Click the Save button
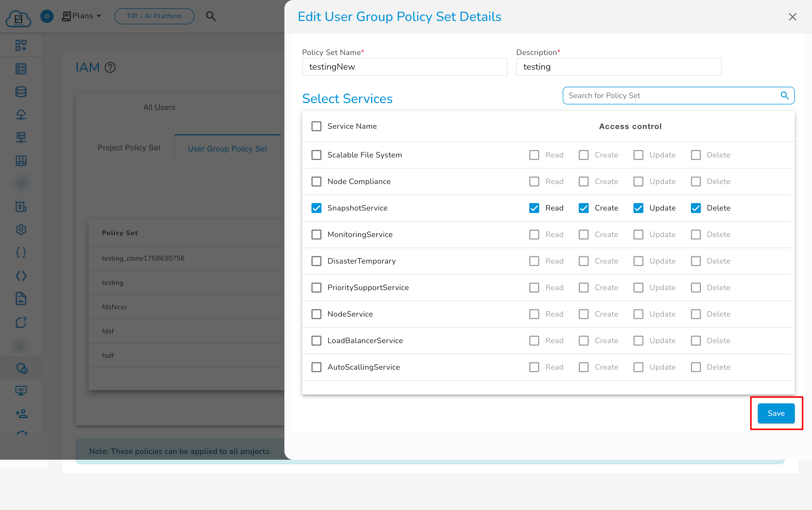 (x=776, y=413)
